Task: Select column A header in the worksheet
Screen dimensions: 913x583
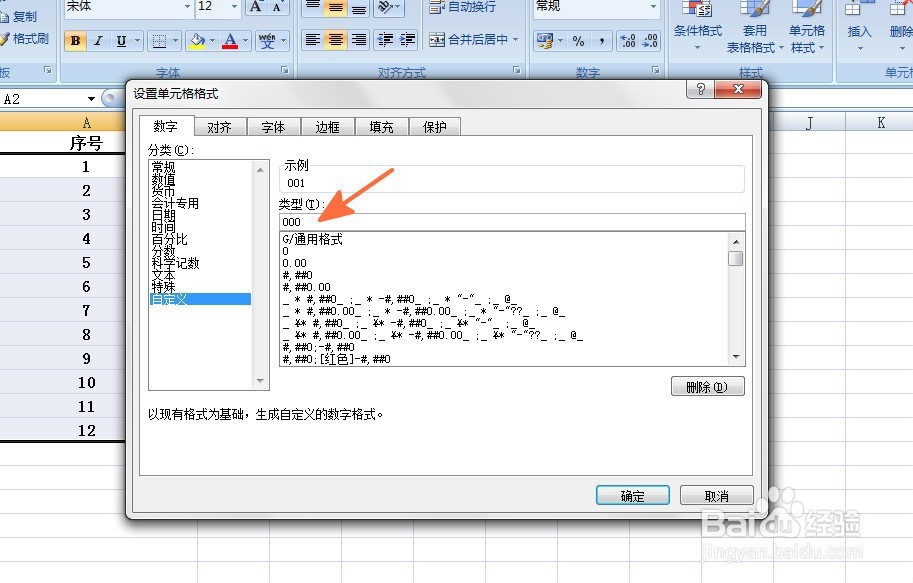Action: coord(62,122)
